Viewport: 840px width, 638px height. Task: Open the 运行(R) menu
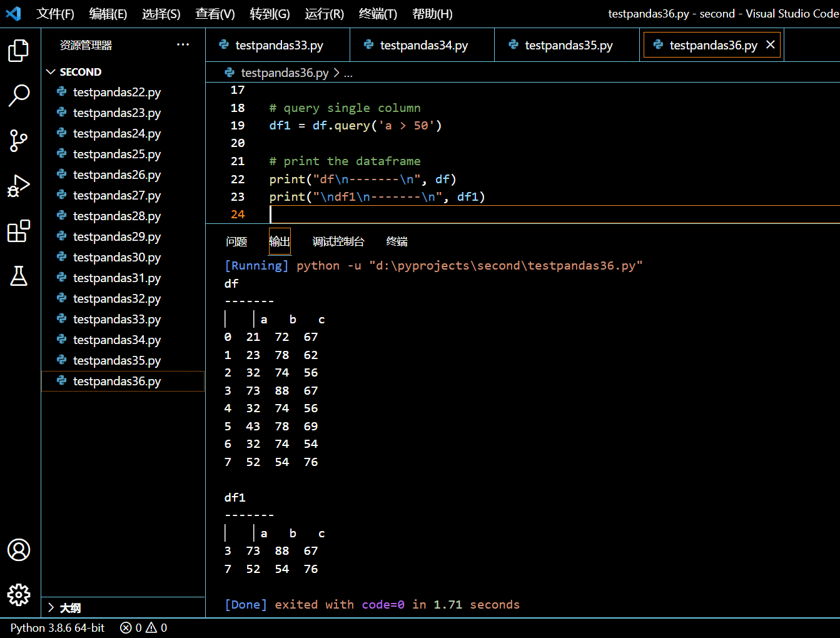(325, 14)
